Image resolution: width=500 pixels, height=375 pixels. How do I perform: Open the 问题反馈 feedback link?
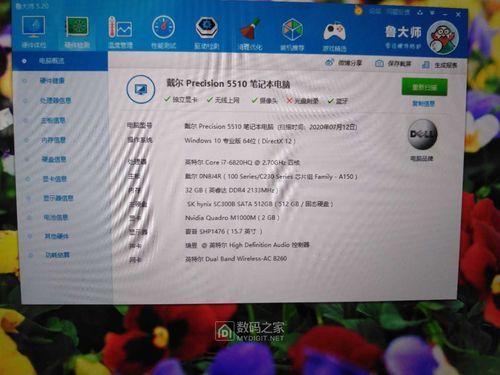[398, 12]
